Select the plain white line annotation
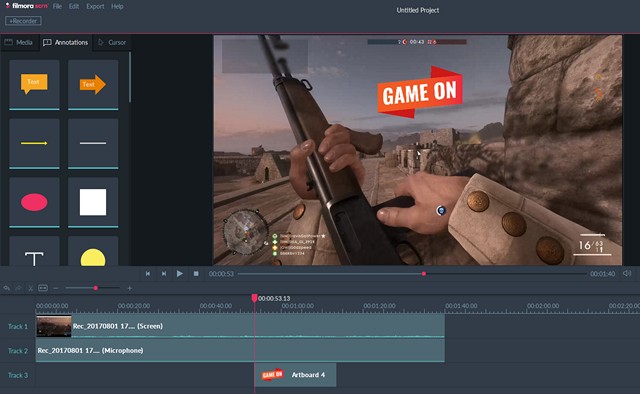This screenshot has height=394, width=640. coord(93,143)
